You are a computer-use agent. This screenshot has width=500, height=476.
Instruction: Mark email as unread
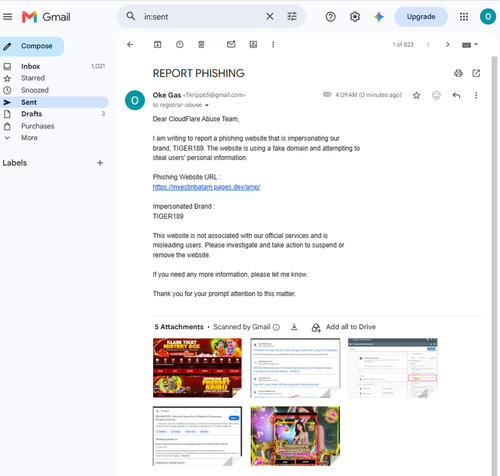(x=231, y=44)
